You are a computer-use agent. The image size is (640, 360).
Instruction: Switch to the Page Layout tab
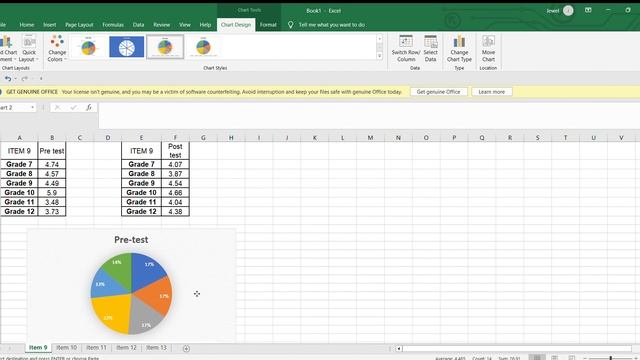79,25
